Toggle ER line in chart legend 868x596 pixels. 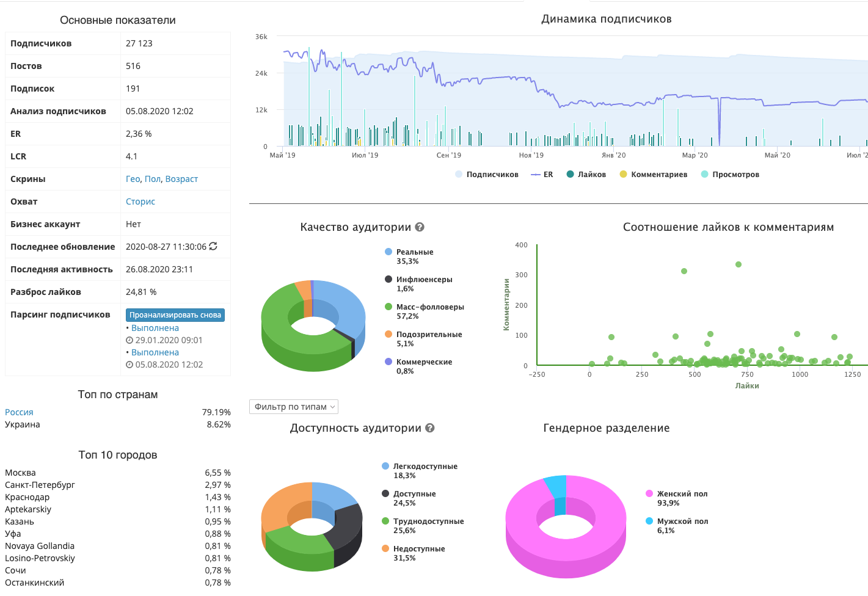(x=542, y=175)
